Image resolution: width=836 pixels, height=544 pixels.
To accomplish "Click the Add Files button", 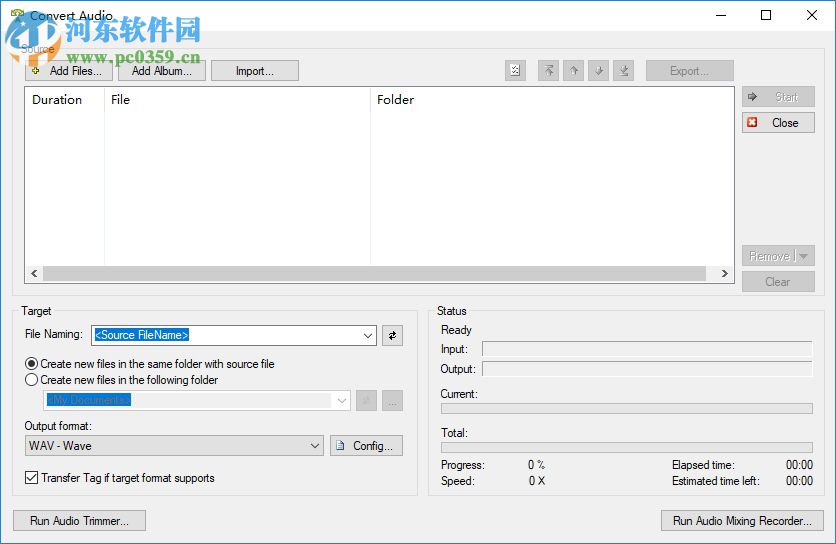I will click(69, 71).
